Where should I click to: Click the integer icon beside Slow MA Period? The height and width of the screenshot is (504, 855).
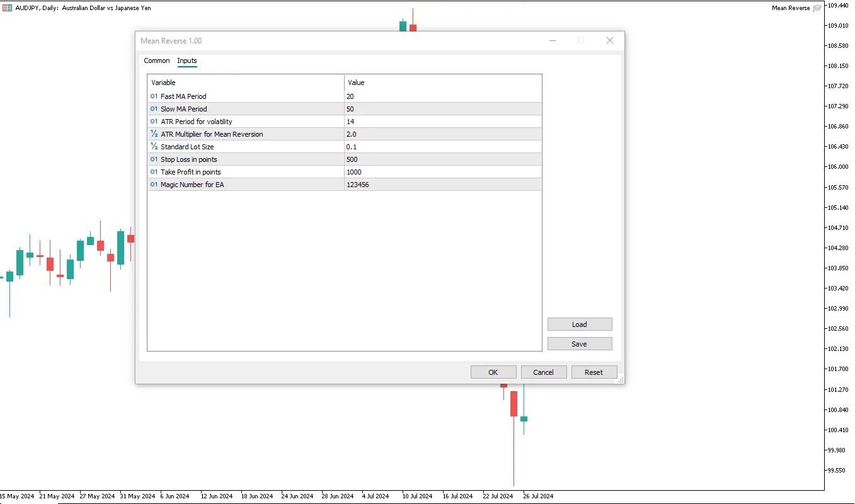coord(154,109)
